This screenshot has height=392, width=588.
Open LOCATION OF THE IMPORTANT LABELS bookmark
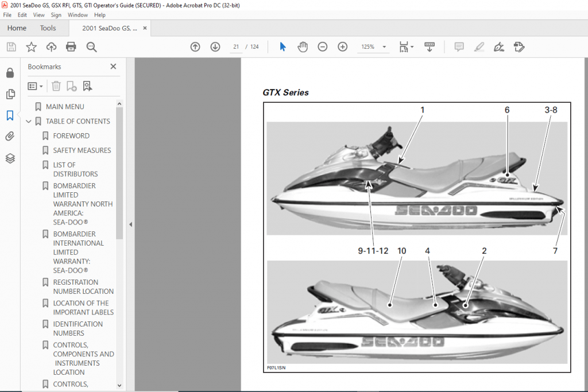[83, 308]
